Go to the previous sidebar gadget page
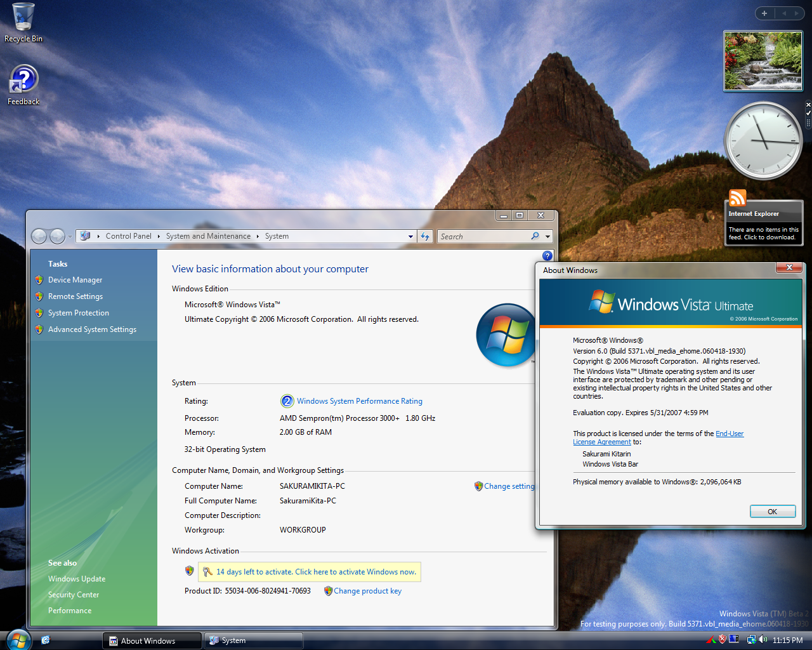 (784, 13)
